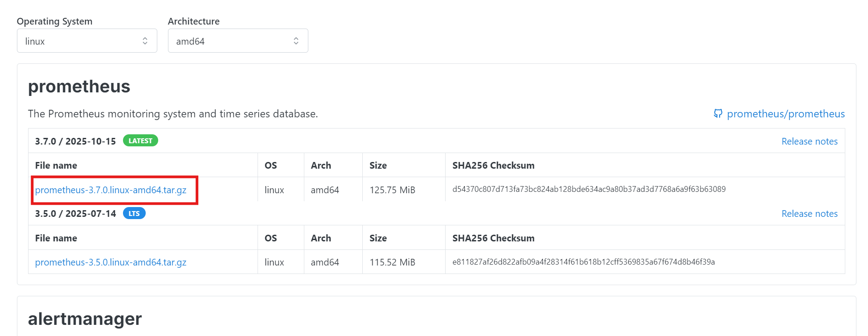Download prometheus-3.5.0.linux-amd64.tar.gz
868x336 pixels.
[111, 262]
